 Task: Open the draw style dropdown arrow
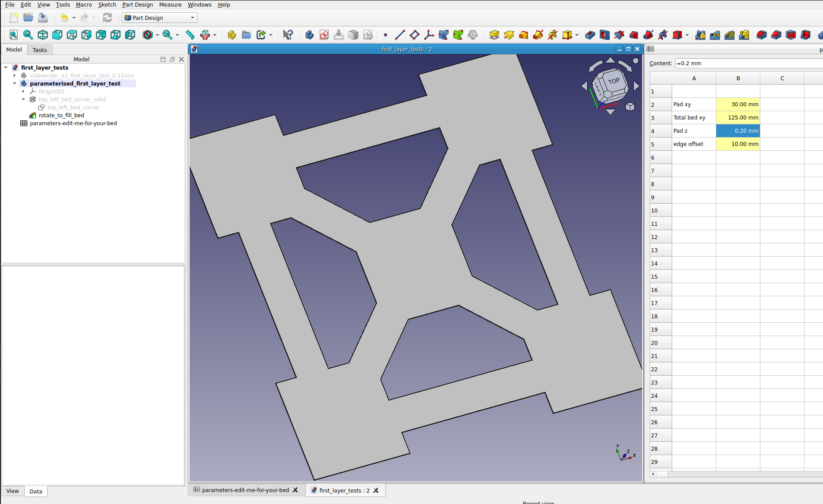point(157,35)
